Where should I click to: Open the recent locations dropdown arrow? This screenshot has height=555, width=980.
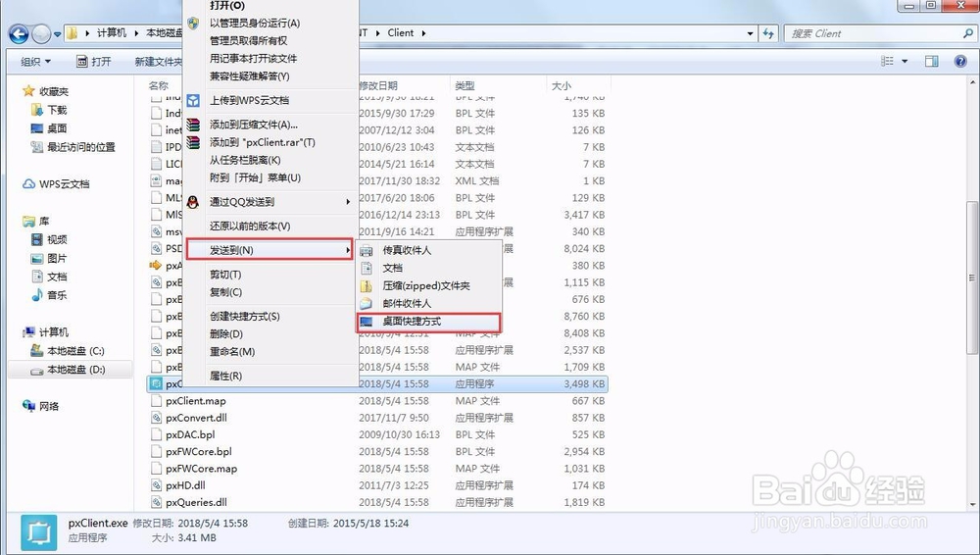(57, 34)
